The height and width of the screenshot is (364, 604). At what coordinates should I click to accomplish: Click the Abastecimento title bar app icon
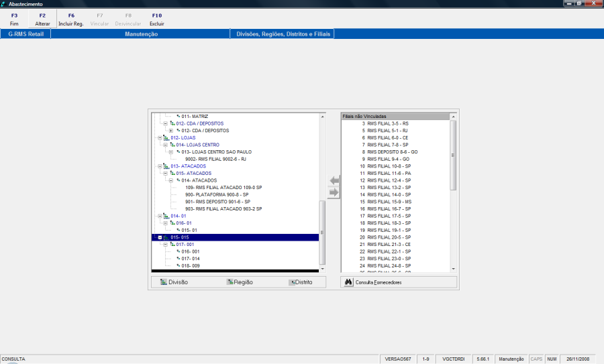click(3, 4)
